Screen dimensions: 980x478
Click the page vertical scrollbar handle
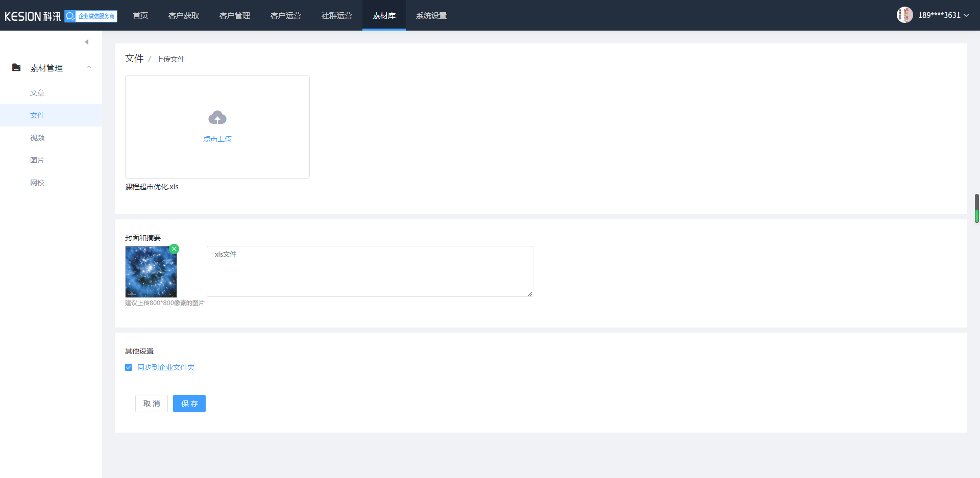coord(976,208)
